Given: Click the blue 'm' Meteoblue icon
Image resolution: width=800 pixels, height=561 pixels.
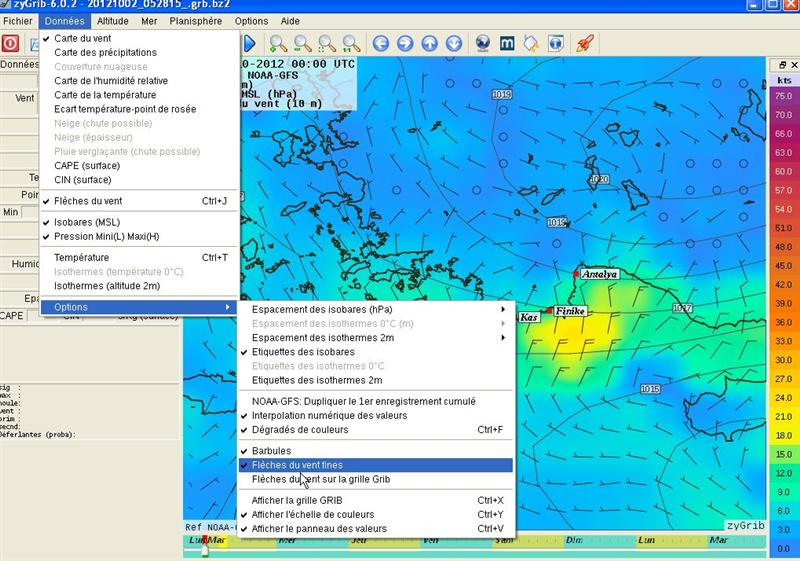Looking at the screenshot, I should pos(507,43).
